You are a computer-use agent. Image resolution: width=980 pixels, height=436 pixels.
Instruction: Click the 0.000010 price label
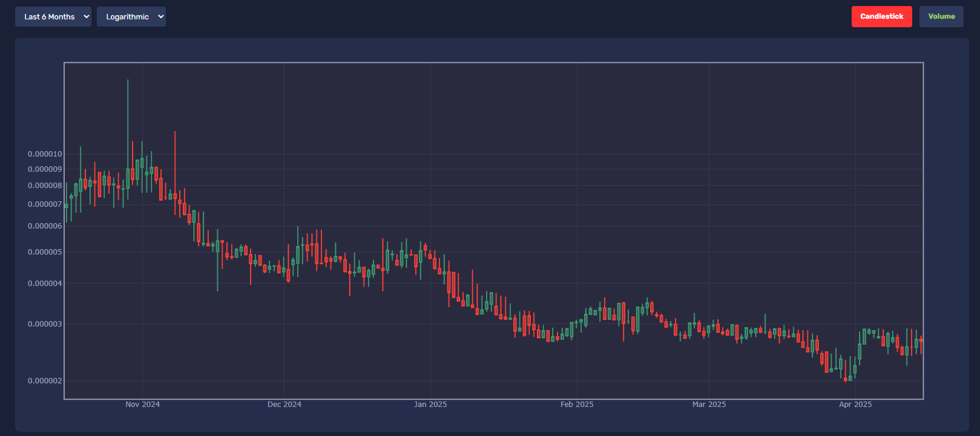click(x=45, y=154)
